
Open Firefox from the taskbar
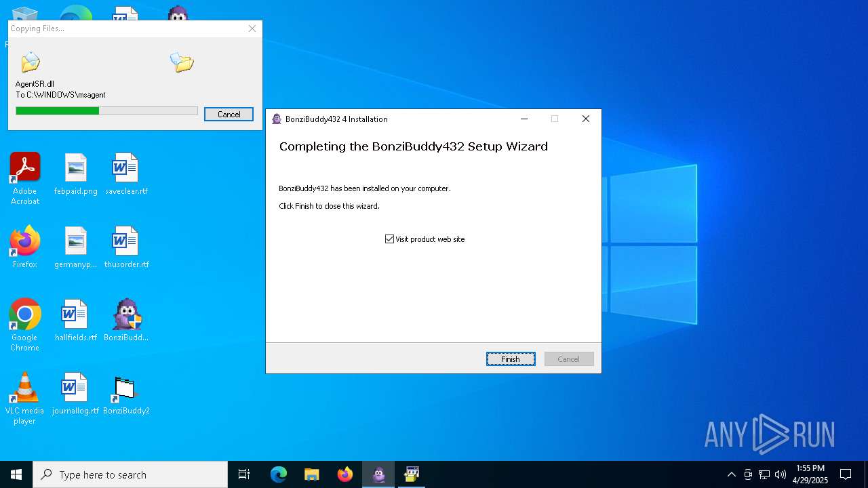(x=345, y=474)
